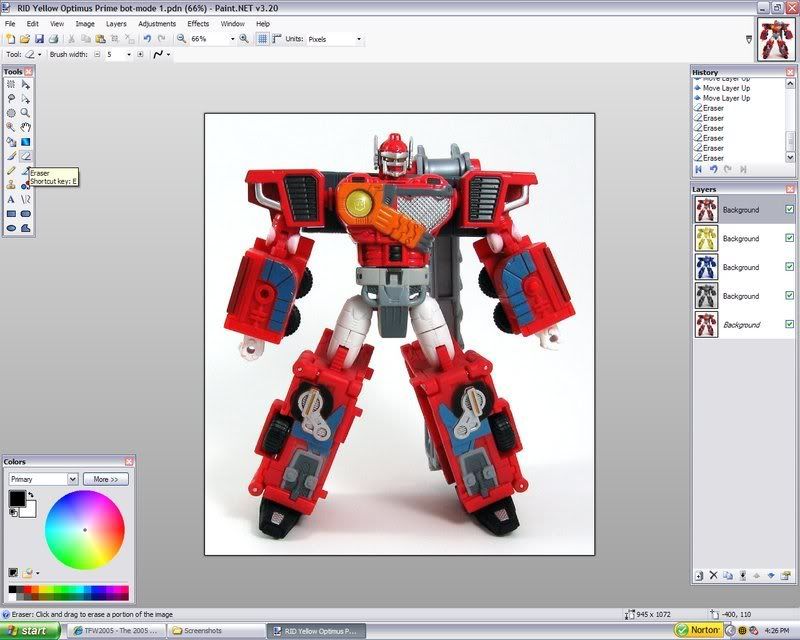Image resolution: width=800 pixels, height=640 pixels.
Task: Click the Save icon in toolbar
Action: [39, 39]
